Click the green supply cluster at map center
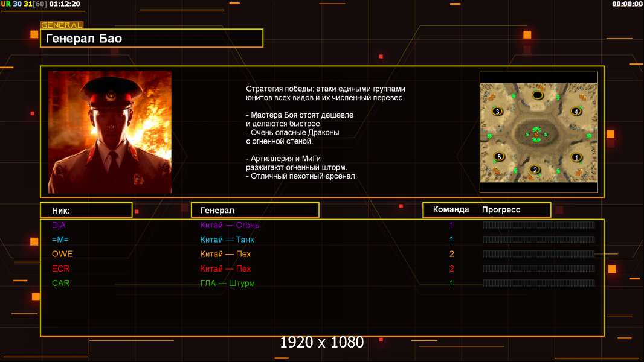This screenshot has height=362, width=644. click(x=536, y=134)
